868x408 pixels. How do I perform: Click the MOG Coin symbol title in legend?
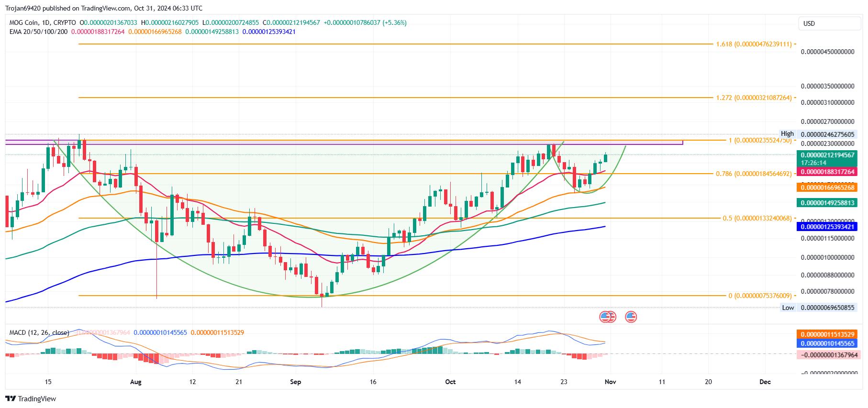(x=43, y=22)
